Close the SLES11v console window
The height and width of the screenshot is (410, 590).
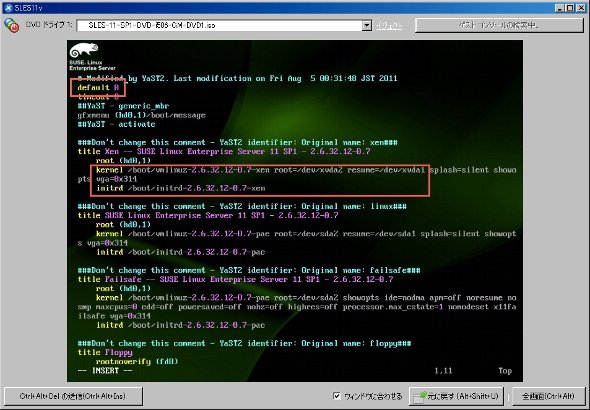(581, 8)
